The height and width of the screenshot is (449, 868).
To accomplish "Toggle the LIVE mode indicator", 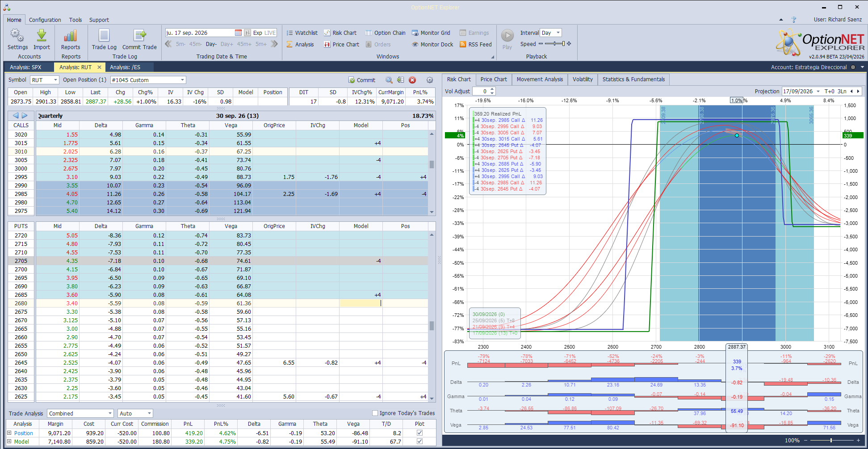I will [x=270, y=33].
